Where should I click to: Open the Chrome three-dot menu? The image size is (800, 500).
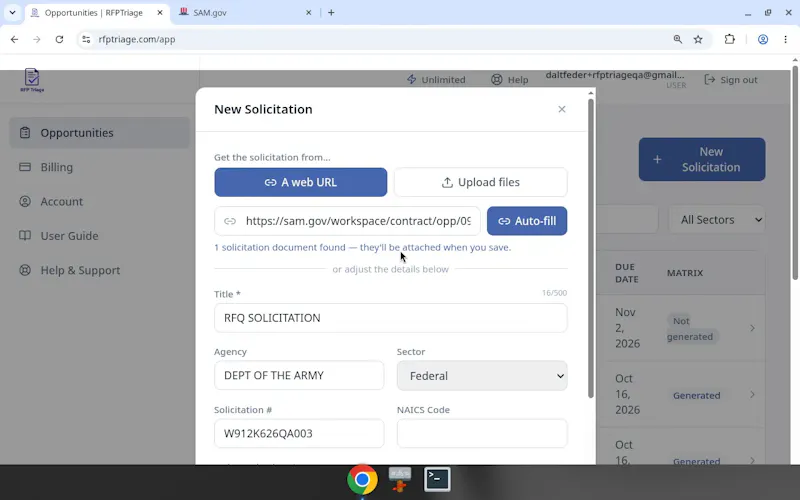(x=786, y=39)
